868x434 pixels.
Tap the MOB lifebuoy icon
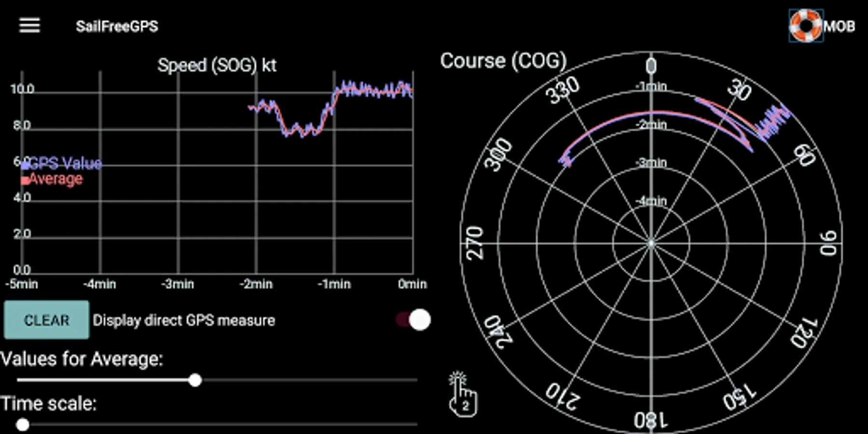click(805, 26)
